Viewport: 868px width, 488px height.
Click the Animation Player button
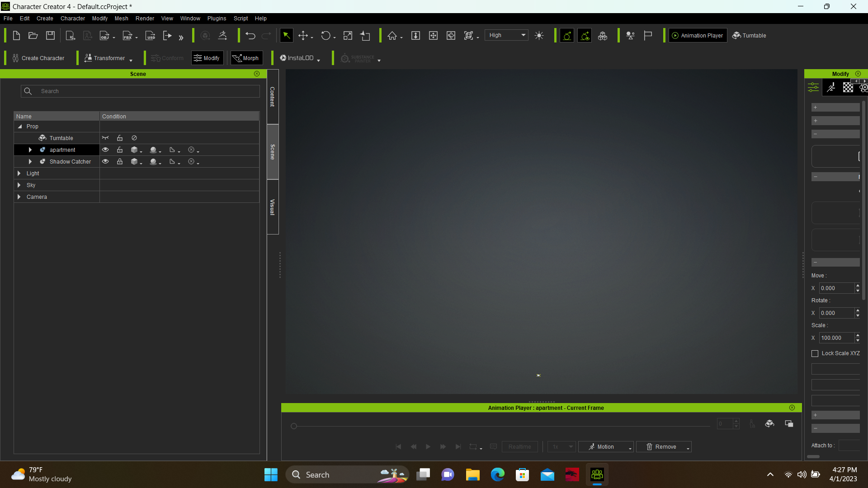[x=698, y=35]
